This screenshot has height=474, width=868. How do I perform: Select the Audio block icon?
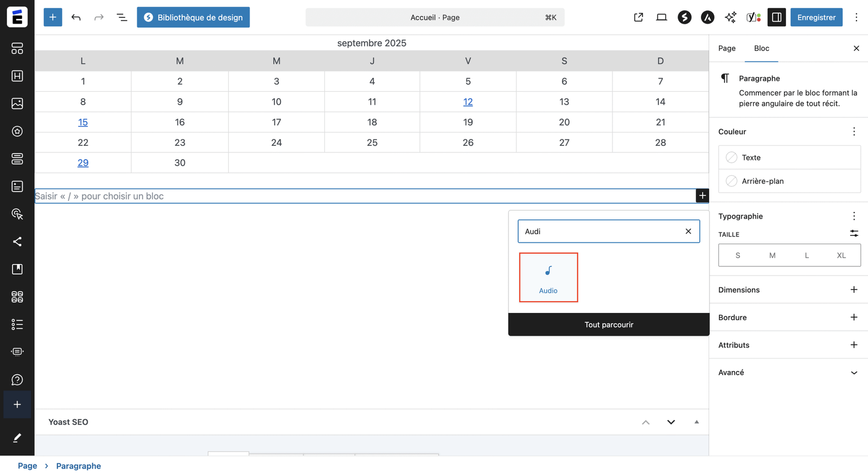[x=548, y=277]
